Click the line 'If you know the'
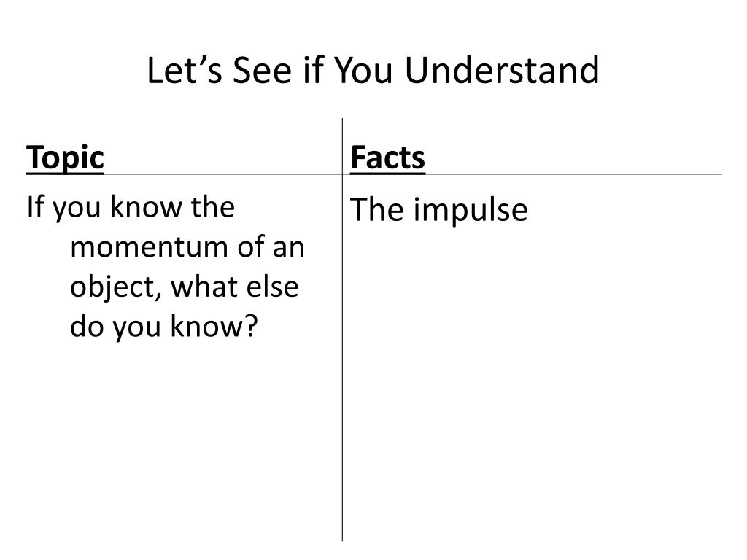The width and height of the screenshot is (747, 560). coord(131,208)
